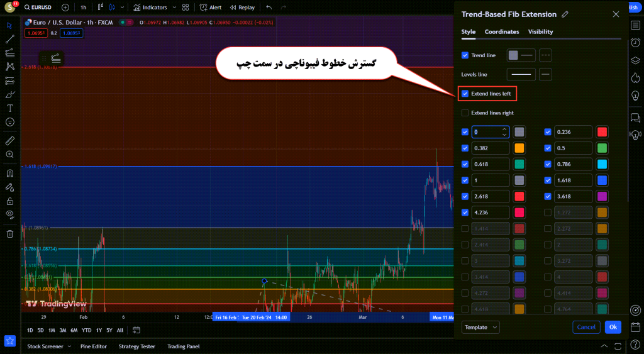Open the alerts clock icon in right sidebar
This screenshot has height=354, width=644.
(x=635, y=43)
